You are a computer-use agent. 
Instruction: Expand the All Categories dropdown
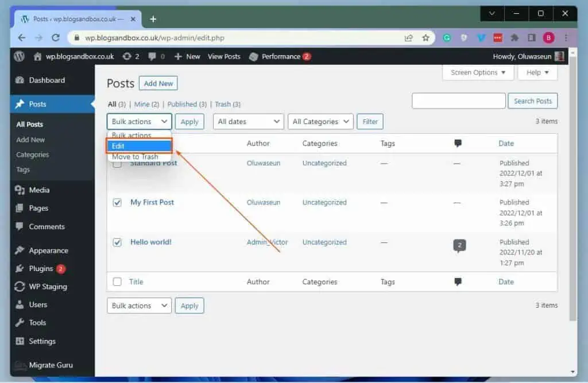[320, 121]
